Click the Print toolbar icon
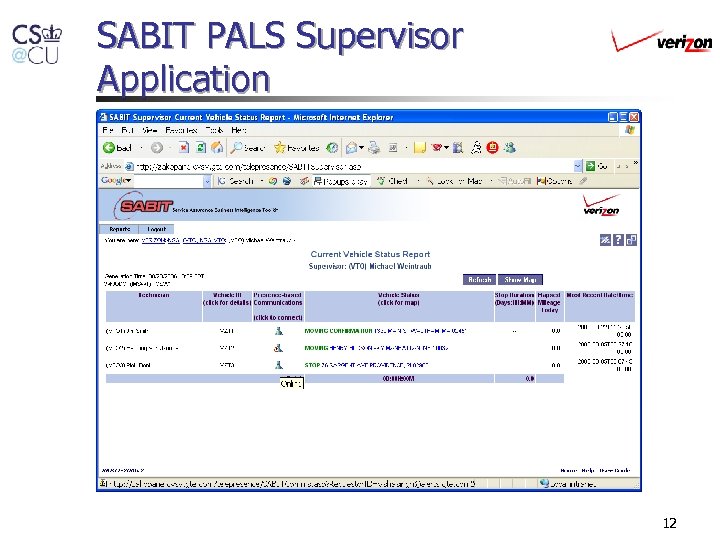 tap(374, 147)
